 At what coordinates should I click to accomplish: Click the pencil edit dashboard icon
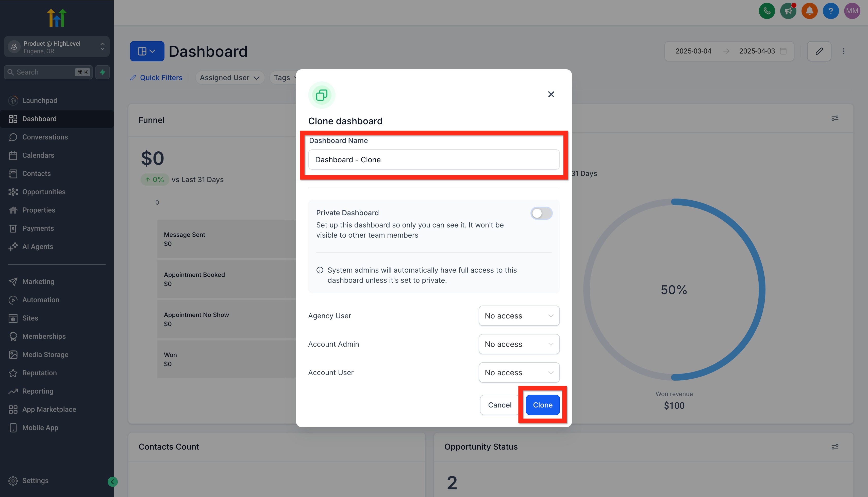(x=819, y=51)
